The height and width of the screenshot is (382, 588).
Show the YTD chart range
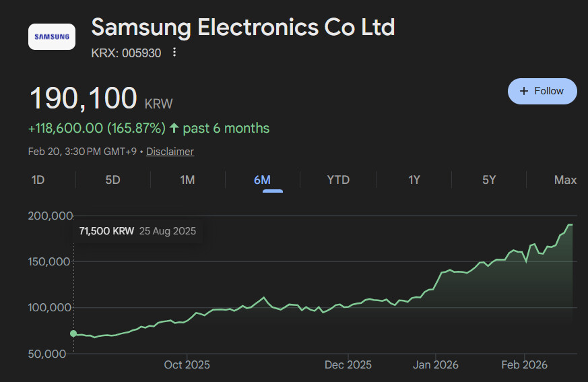[338, 180]
